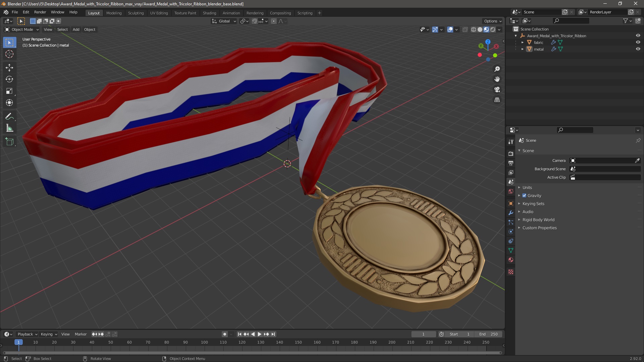This screenshot has height=362, width=644.
Task: Jump to the timeline end frame button
Action: pos(273,334)
